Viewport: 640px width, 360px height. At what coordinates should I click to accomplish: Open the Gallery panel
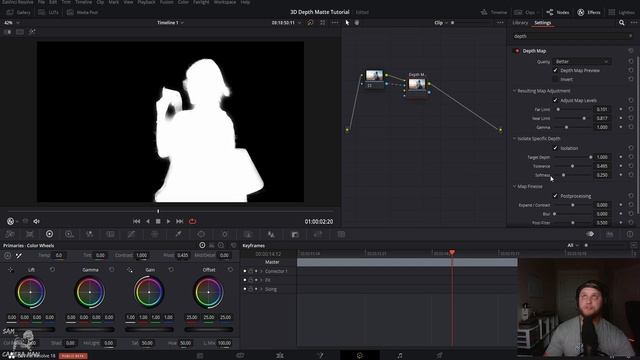click(19, 12)
